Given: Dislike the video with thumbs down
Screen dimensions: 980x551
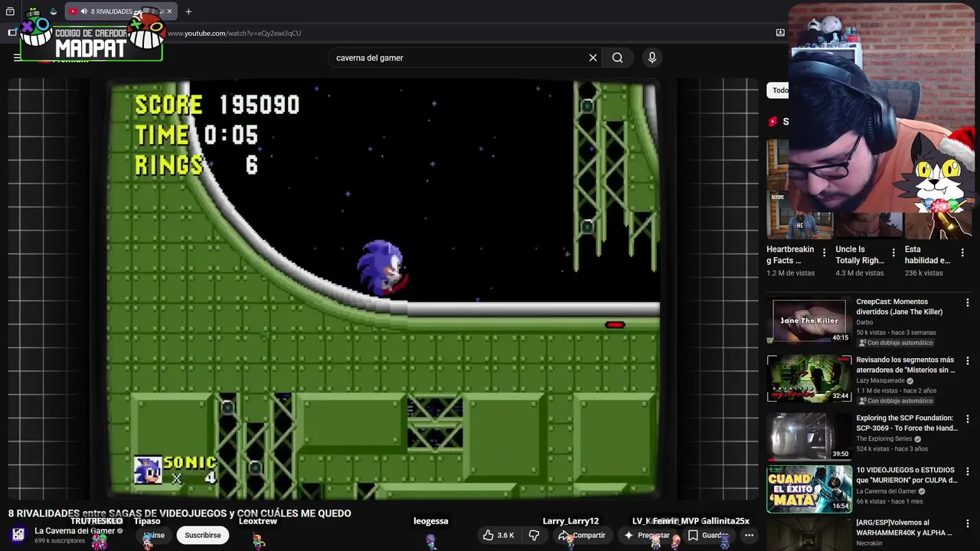Looking at the screenshot, I should [534, 535].
